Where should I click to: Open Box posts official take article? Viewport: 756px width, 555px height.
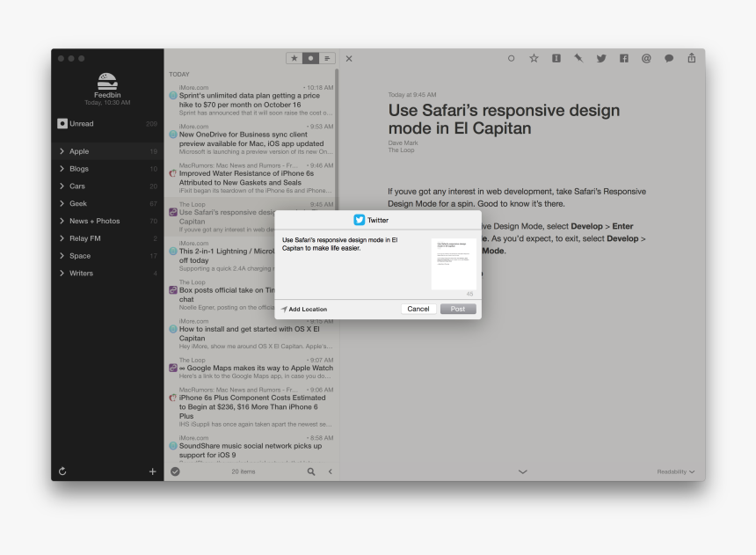[221, 295]
